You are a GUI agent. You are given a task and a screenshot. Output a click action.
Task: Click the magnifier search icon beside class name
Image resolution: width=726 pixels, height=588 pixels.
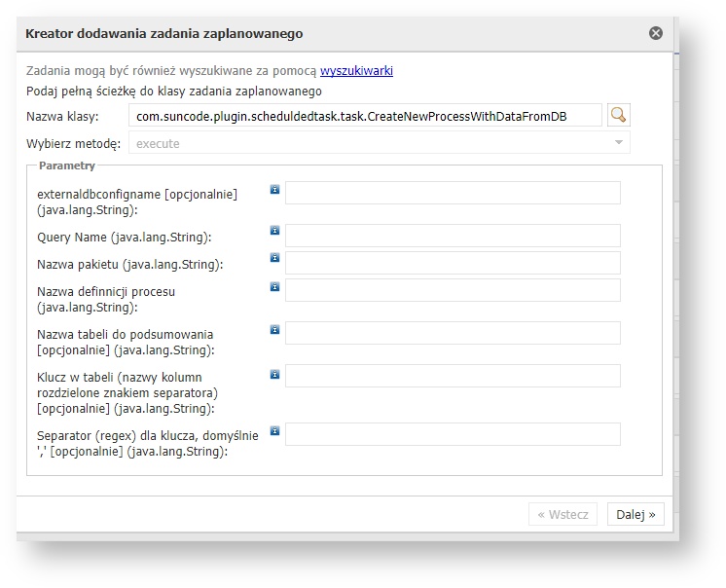pyautogui.click(x=617, y=116)
